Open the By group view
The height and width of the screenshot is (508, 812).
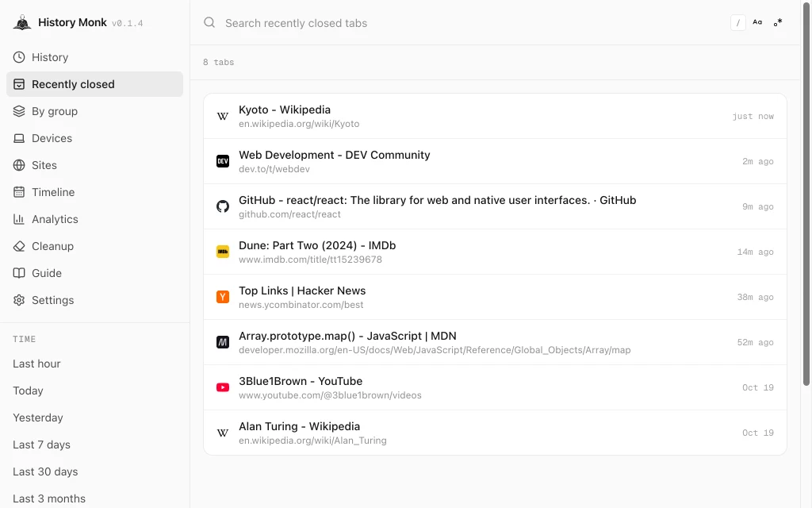click(x=95, y=111)
